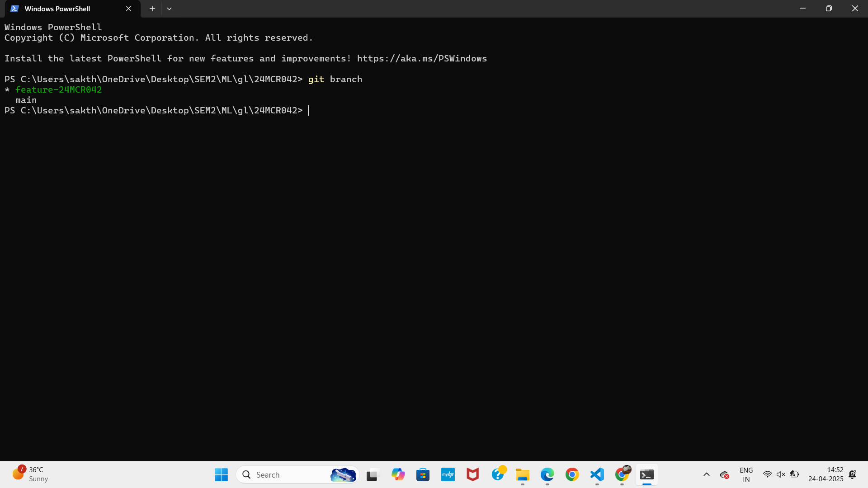Click the feature-24MCR042 branch text
The height and width of the screenshot is (488, 868).
coord(59,89)
